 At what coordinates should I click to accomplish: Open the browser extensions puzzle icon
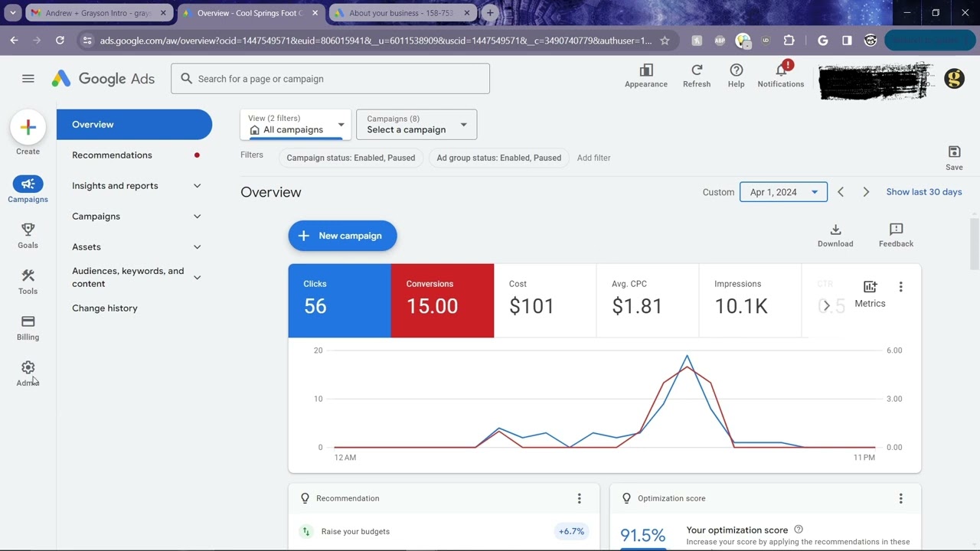(789, 41)
